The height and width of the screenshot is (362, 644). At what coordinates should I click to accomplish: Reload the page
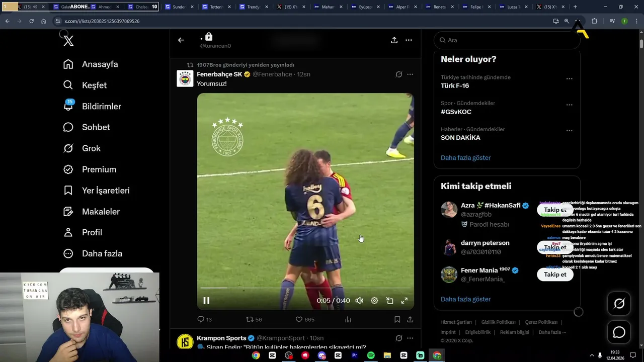click(x=31, y=21)
